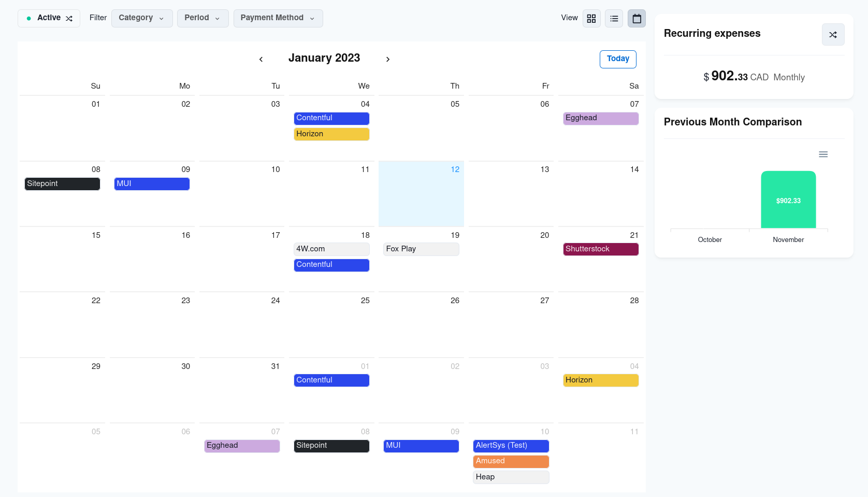Open Horizon event on January 04
The width and height of the screenshot is (868, 497).
[331, 134]
